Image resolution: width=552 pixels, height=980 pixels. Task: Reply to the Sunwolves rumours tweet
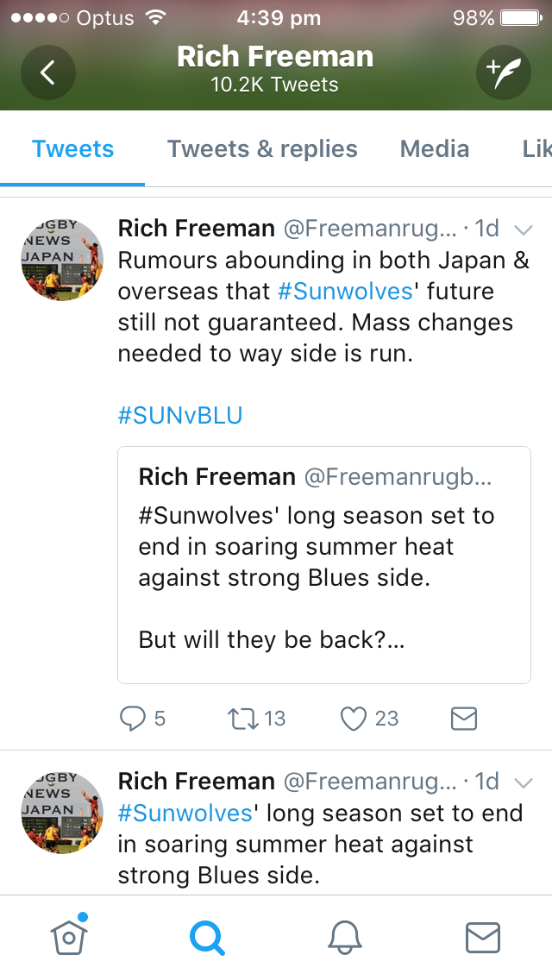tap(132, 719)
